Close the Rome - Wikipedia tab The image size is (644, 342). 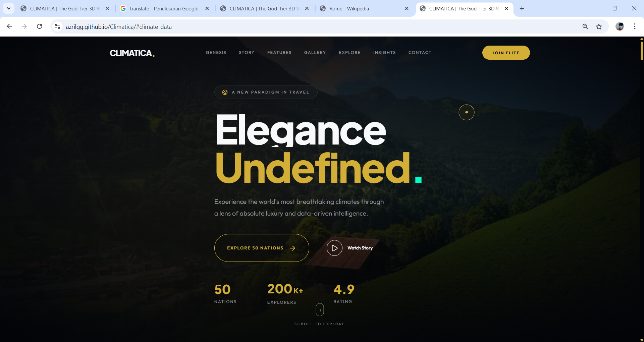(407, 8)
